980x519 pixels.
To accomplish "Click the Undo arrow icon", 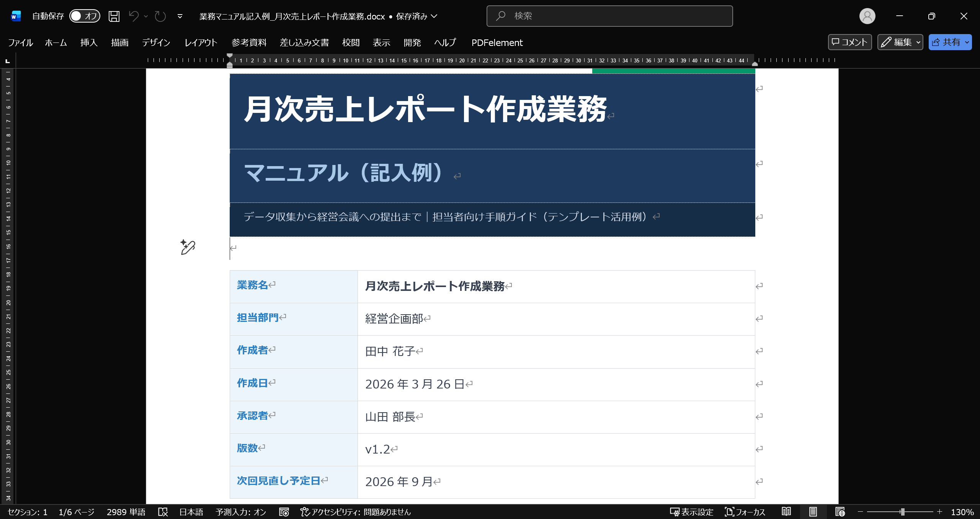I will [134, 16].
